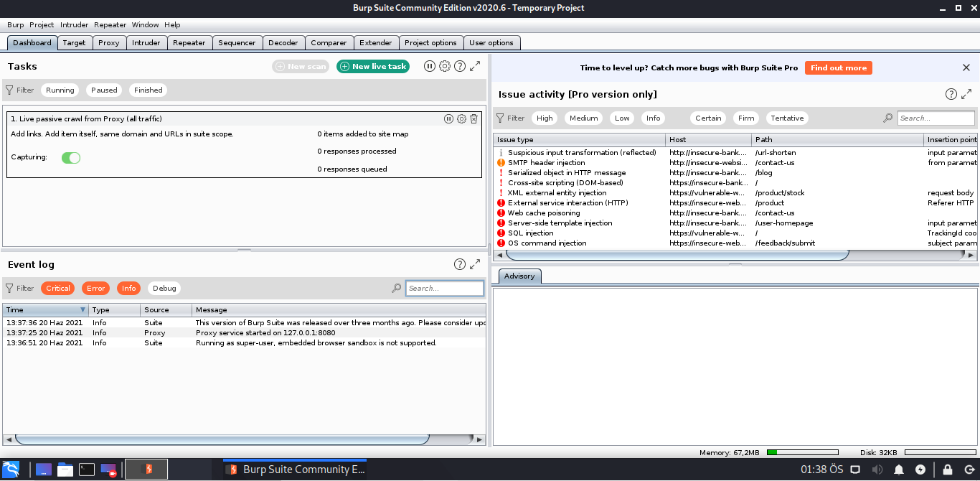
Task: Open help icon in Issue activity panel
Action: click(951, 94)
